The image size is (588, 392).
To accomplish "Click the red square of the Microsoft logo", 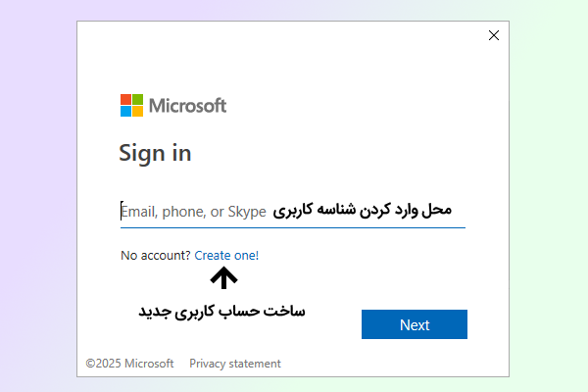I will tap(125, 99).
